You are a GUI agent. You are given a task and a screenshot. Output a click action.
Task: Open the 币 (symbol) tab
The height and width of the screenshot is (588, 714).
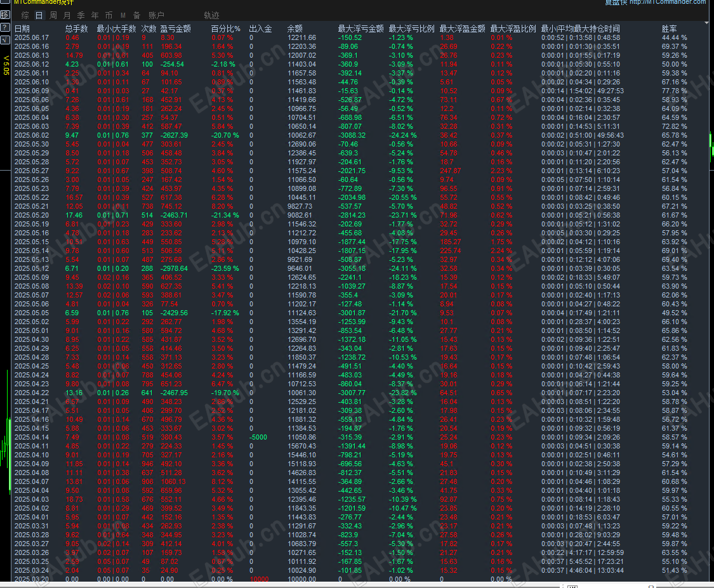coord(109,15)
